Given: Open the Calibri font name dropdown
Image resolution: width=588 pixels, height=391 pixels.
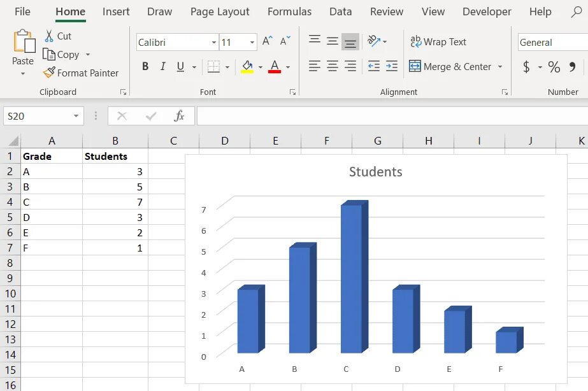Looking at the screenshot, I should click(214, 43).
